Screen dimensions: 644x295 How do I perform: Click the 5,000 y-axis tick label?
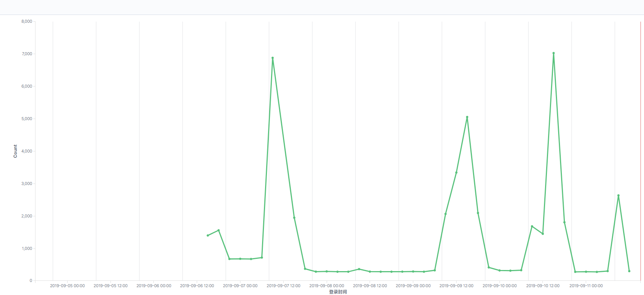coord(27,119)
